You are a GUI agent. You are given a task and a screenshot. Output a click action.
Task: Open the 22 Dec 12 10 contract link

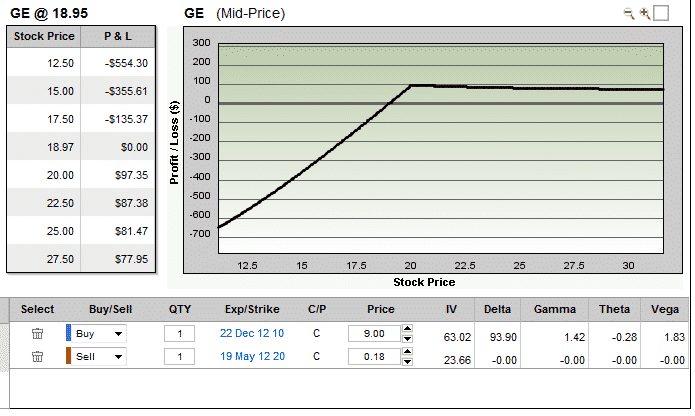point(251,333)
